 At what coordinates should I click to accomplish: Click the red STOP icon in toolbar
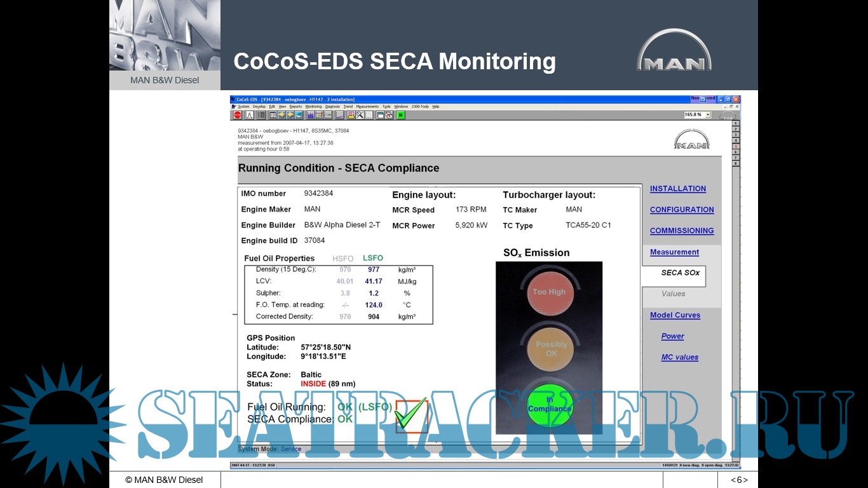click(238, 115)
